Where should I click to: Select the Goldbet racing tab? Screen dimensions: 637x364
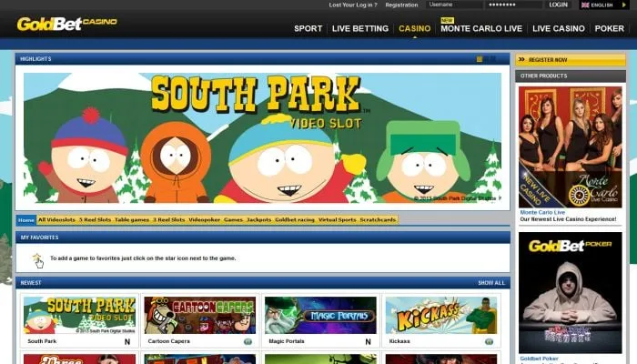point(295,220)
